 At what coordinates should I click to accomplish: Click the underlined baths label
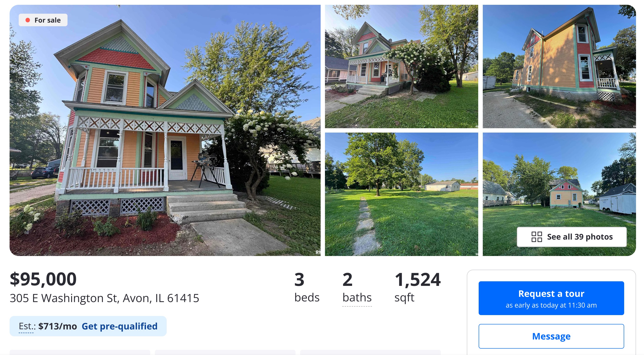coord(357,298)
